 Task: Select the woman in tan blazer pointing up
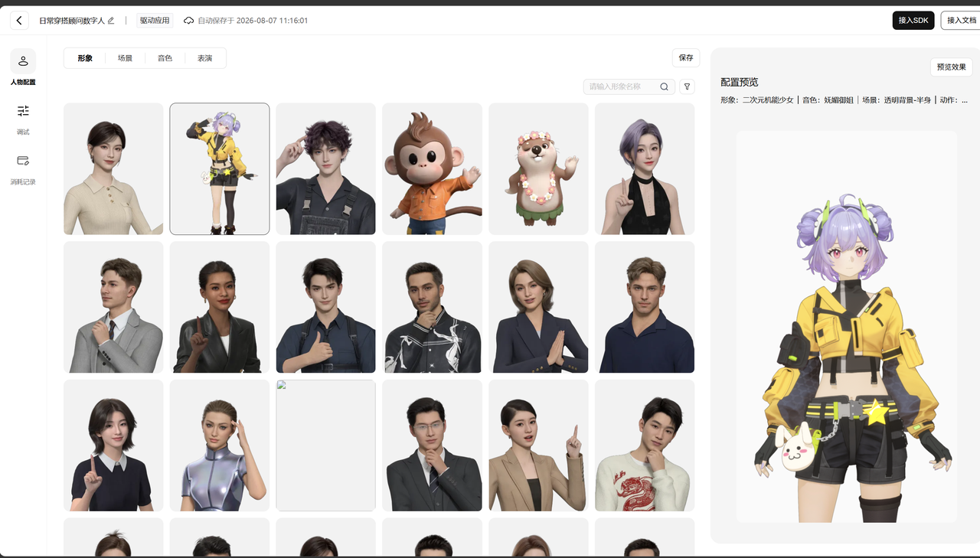coord(539,445)
